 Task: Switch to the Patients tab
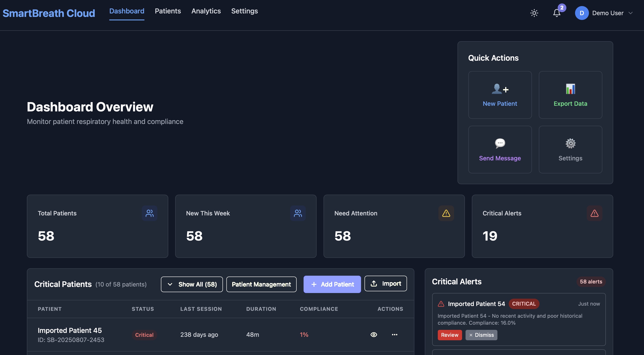(168, 11)
